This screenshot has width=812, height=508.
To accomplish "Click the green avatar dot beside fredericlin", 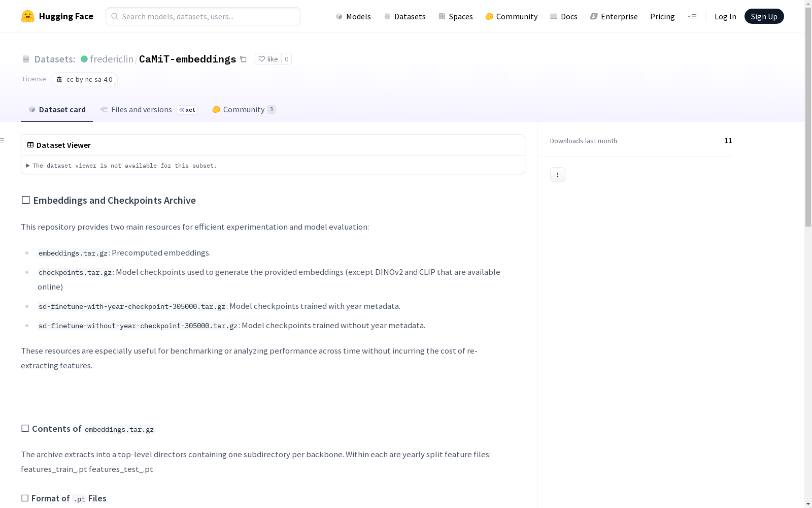I will coord(84,59).
